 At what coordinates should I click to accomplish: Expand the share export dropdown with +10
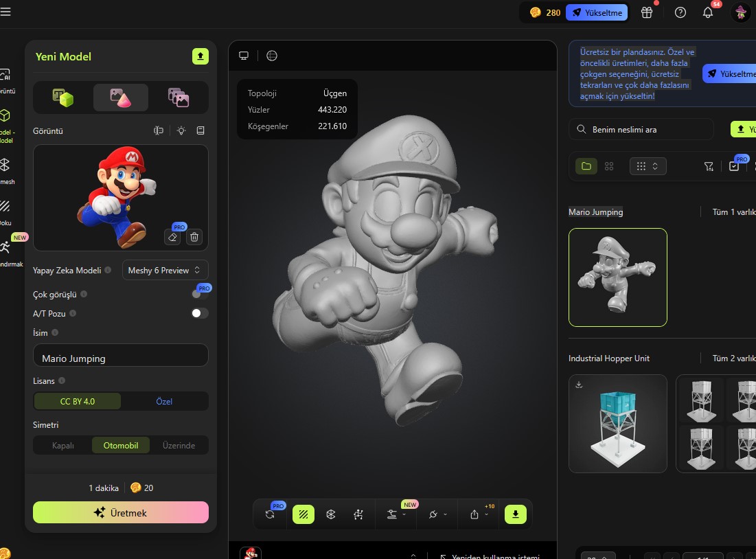[x=479, y=514]
